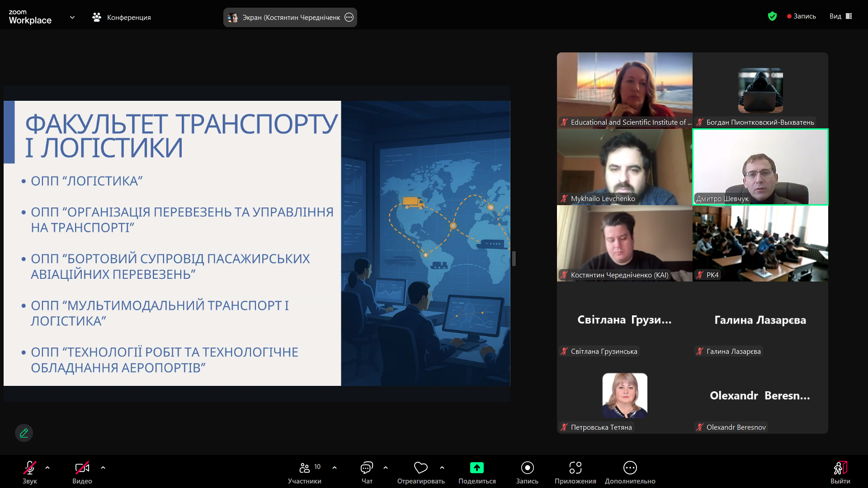Expand video options arrow next to camera

point(103,468)
